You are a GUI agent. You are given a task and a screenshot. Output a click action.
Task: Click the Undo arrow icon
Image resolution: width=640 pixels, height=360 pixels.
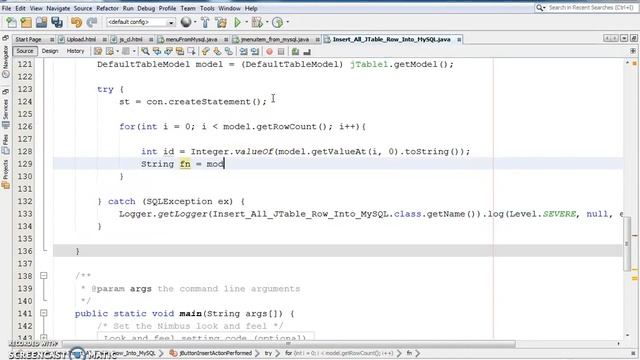[76, 22]
